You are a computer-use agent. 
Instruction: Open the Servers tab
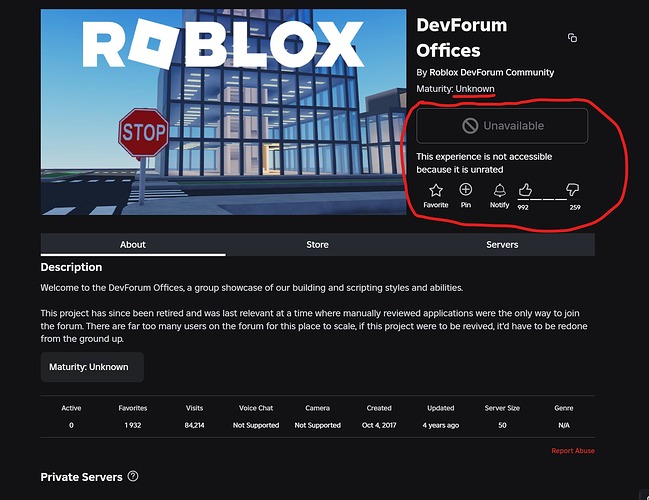tap(502, 245)
